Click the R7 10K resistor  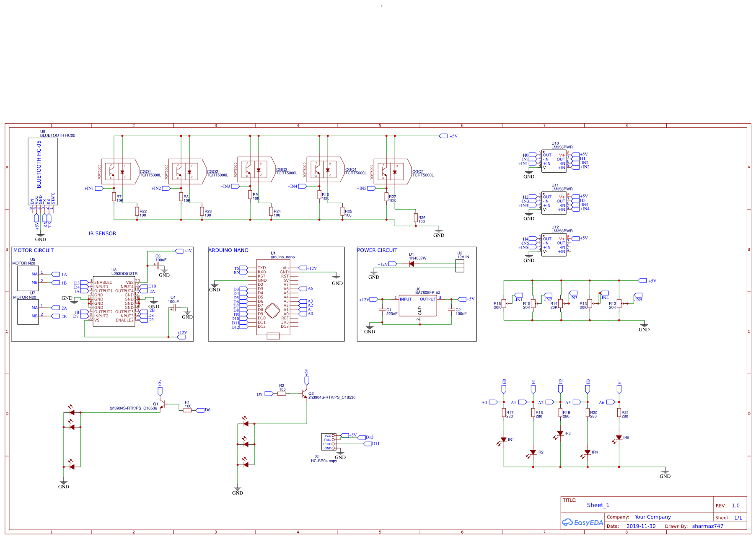(114, 197)
